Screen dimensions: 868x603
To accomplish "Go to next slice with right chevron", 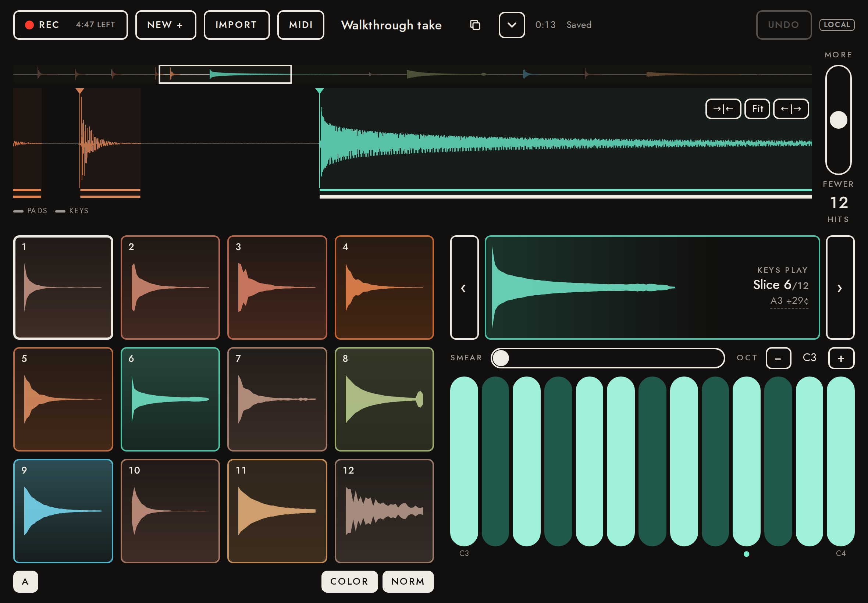I will [x=840, y=288].
